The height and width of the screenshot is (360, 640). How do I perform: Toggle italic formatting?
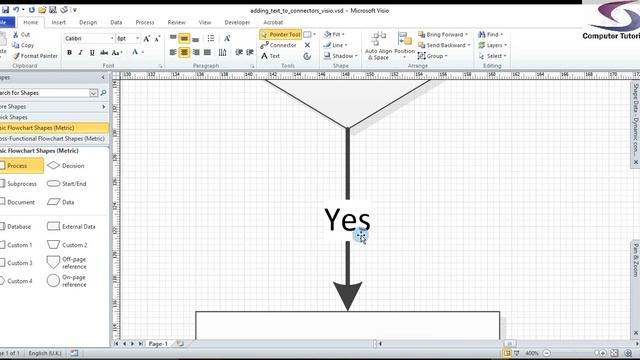coord(80,52)
